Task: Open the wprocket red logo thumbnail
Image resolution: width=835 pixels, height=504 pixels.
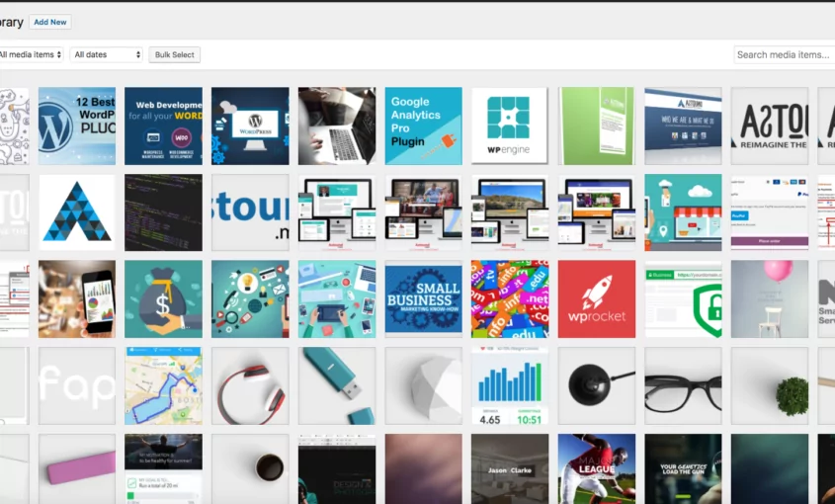Action: coord(597,298)
